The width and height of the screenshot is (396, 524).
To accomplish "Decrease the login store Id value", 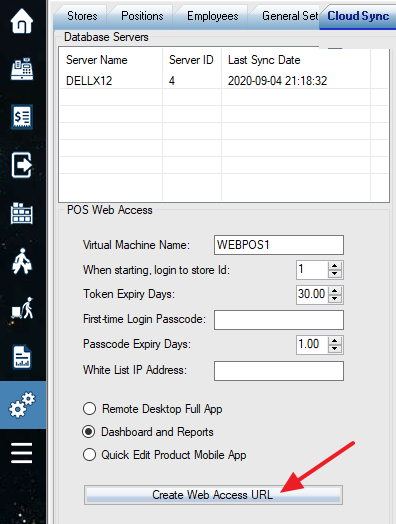I will coord(335,274).
